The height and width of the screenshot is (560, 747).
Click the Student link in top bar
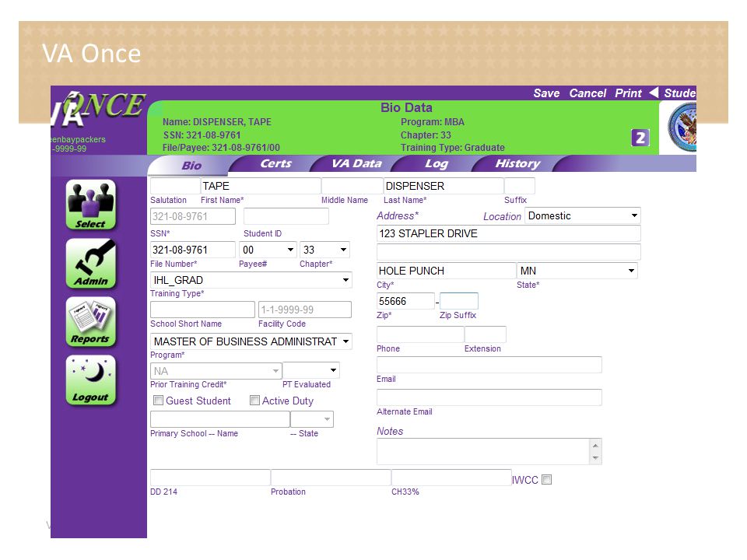(x=680, y=93)
